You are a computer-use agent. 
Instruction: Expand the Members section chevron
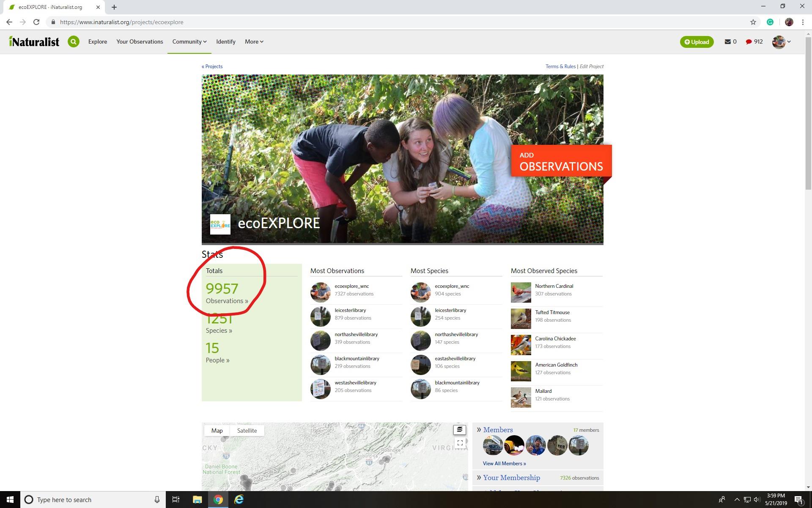click(479, 430)
